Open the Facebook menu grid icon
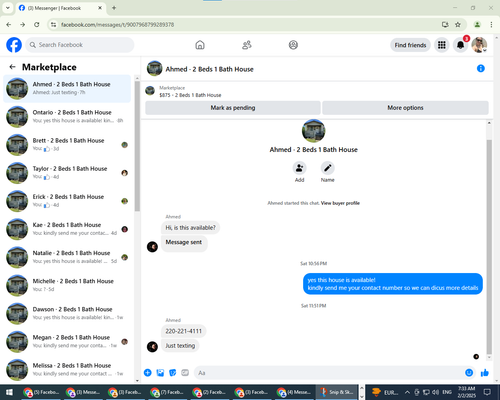500x400 pixels. coord(442,45)
